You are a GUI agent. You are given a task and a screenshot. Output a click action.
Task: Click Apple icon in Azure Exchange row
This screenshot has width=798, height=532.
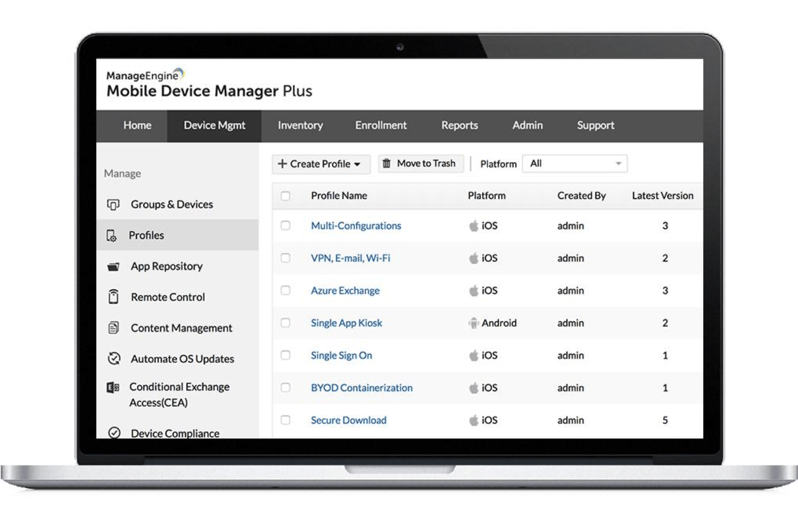tap(473, 291)
